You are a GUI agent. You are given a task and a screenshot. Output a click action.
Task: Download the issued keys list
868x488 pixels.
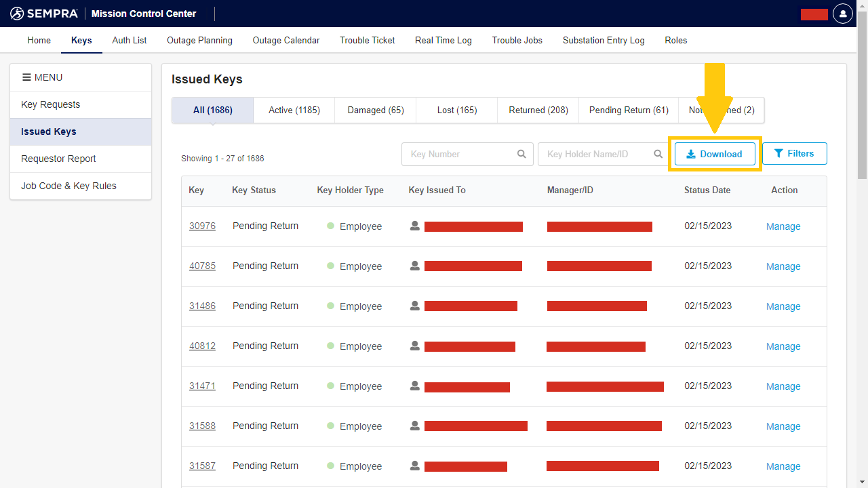[x=714, y=154]
